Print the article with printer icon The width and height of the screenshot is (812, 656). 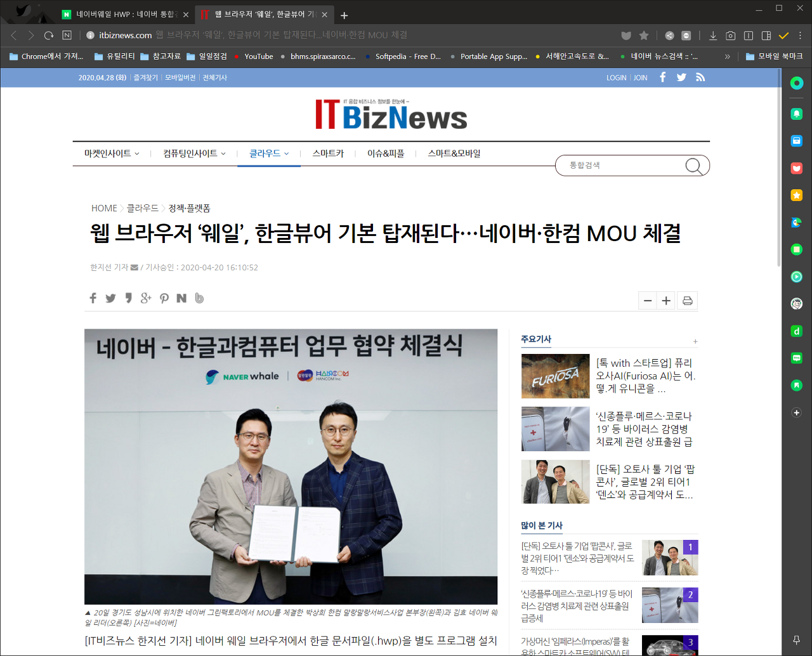click(688, 301)
